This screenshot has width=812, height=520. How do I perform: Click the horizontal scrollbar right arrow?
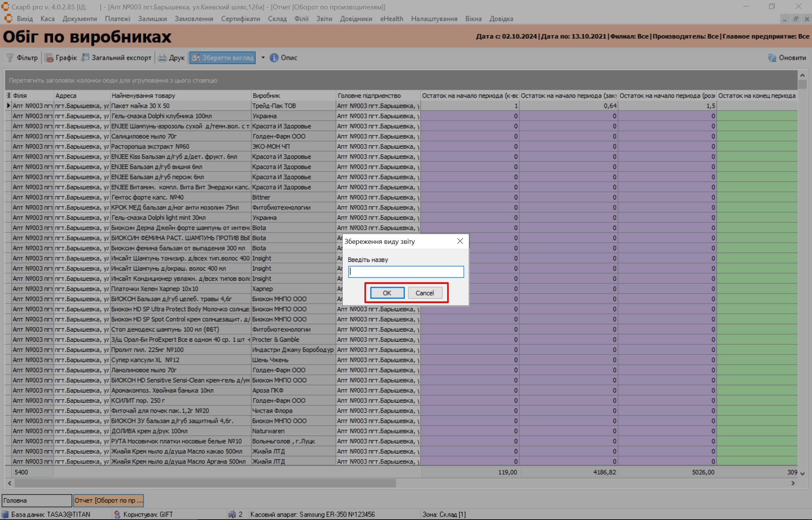pyautogui.click(x=793, y=483)
